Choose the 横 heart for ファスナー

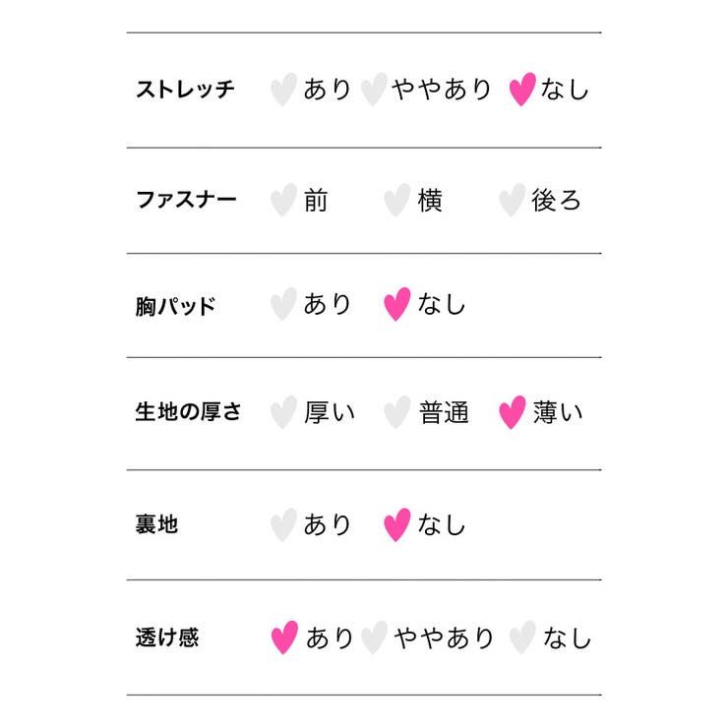(396, 200)
